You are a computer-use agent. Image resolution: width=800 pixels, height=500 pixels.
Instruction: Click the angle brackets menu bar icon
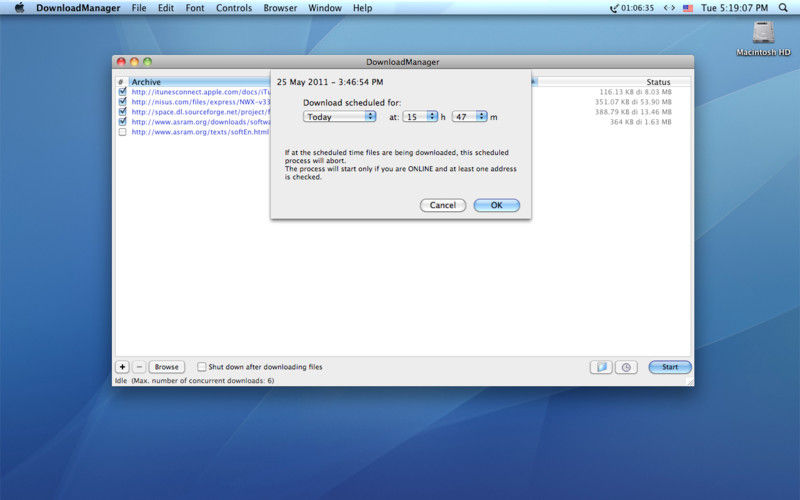coord(669,8)
